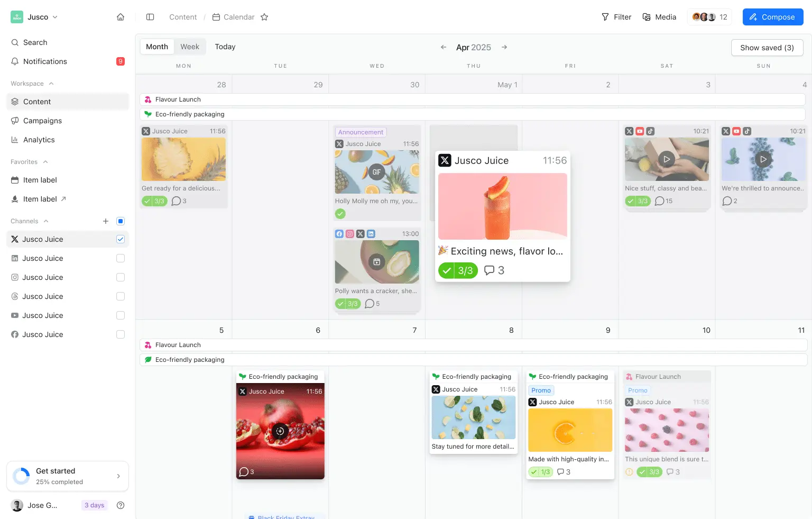Click the '3 days' trial badge

click(x=95, y=505)
